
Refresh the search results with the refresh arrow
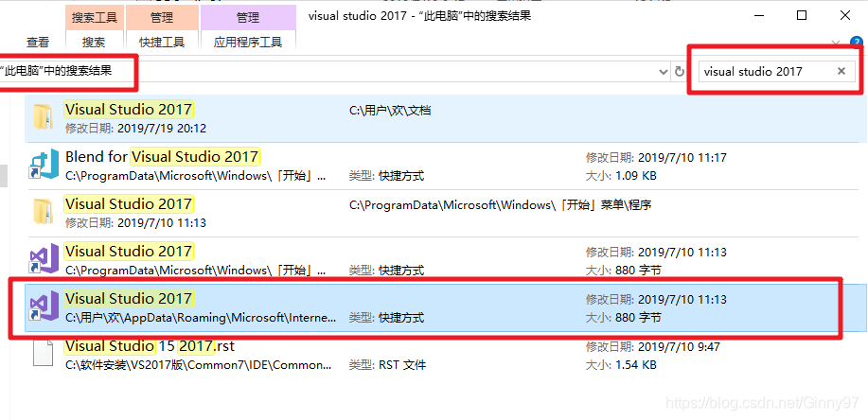[680, 71]
